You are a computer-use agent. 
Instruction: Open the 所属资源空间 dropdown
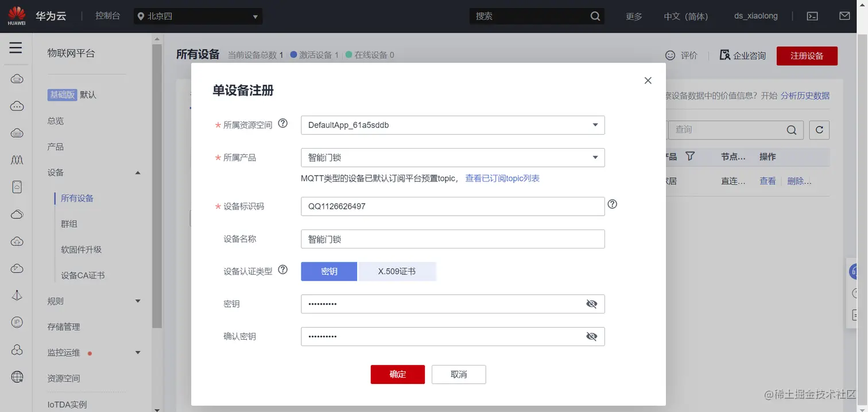pyautogui.click(x=452, y=125)
